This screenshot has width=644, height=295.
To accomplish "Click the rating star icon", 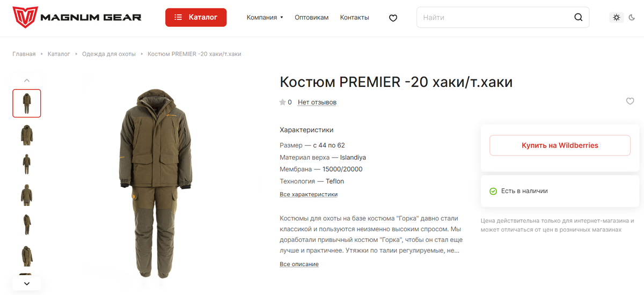I will [282, 102].
